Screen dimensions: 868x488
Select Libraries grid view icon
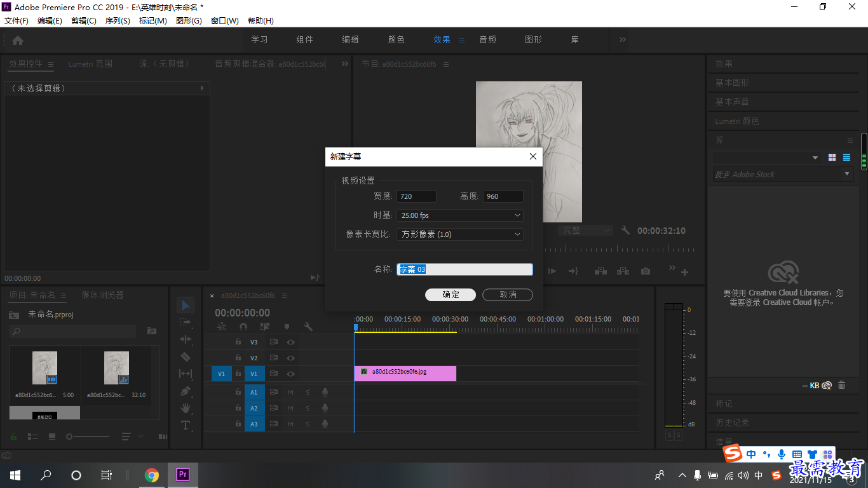(x=832, y=158)
